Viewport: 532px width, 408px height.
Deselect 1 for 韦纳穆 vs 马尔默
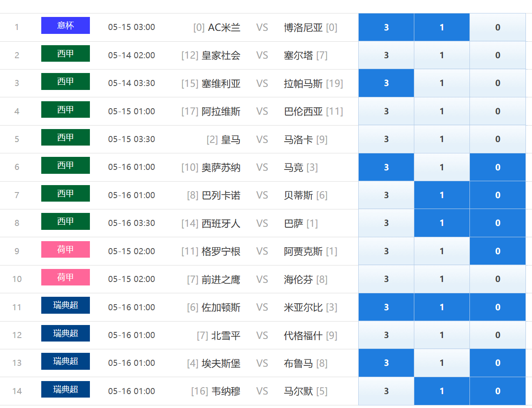click(442, 391)
